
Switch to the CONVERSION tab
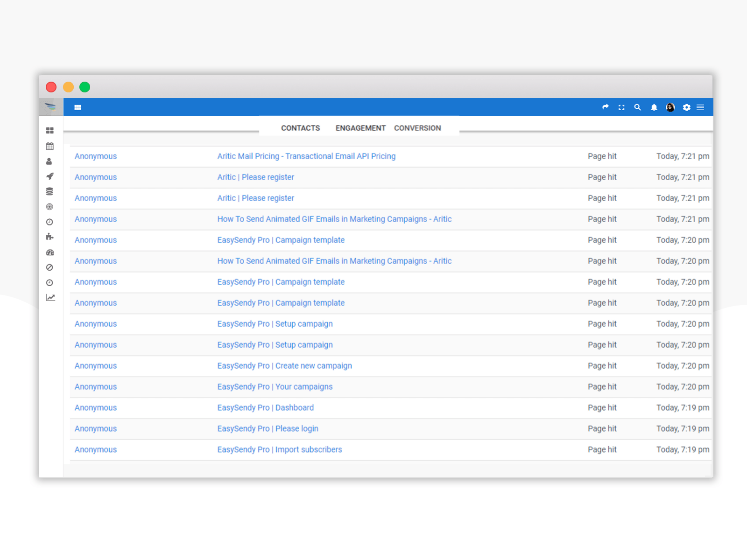tap(417, 128)
